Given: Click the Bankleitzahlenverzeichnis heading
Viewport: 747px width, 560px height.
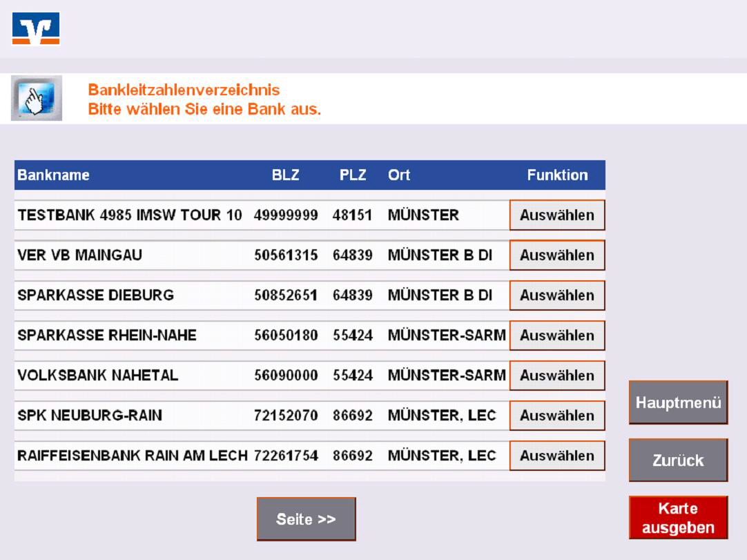Looking at the screenshot, I should click(184, 90).
